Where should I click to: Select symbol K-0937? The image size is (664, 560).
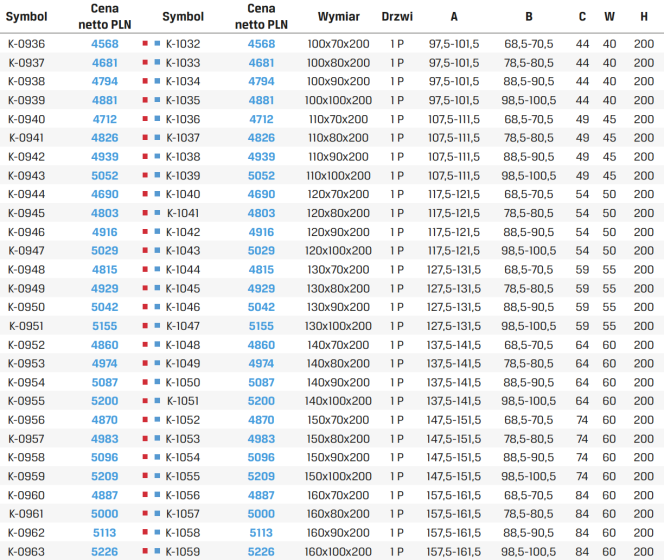tap(26, 63)
